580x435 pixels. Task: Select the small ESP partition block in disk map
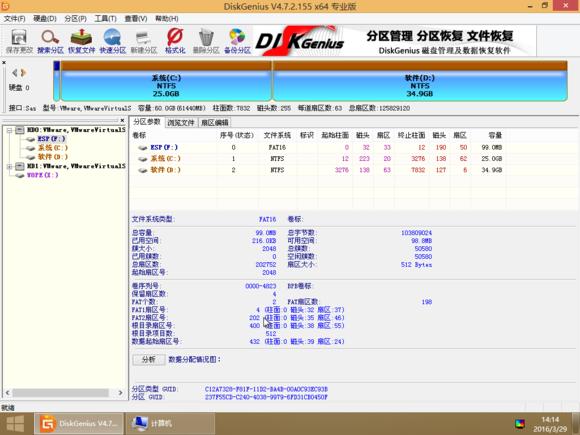(x=57, y=81)
